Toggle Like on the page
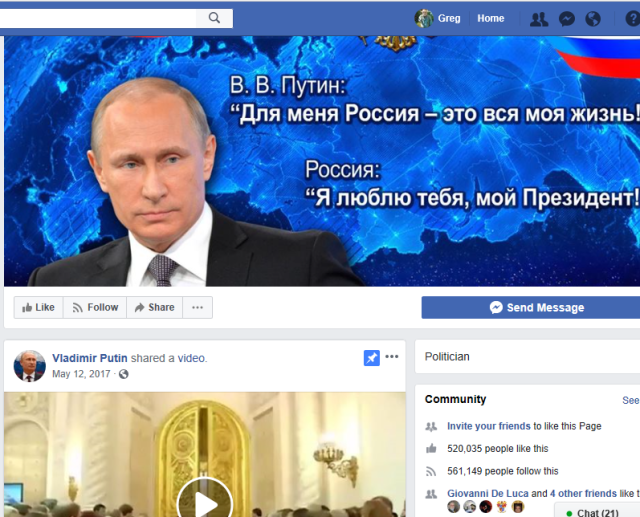 pos(38,307)
